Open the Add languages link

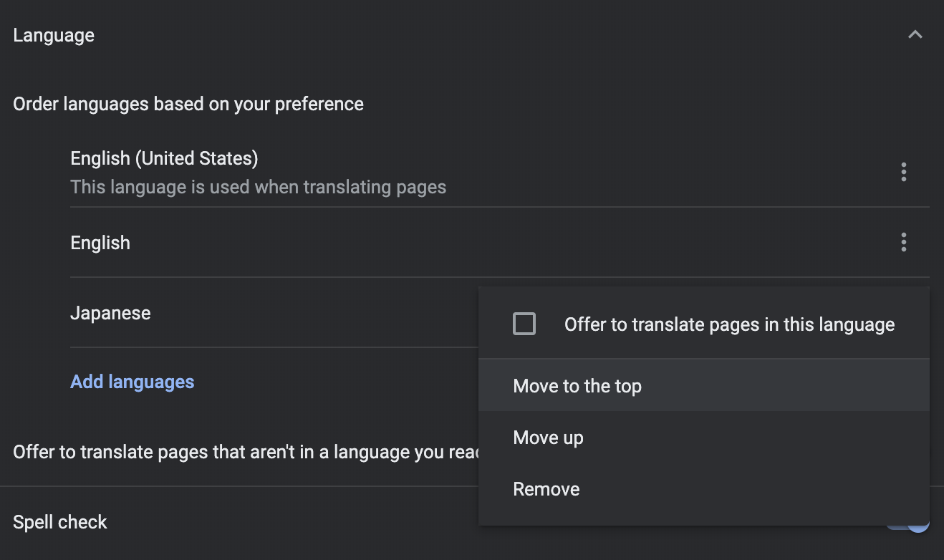133,382
